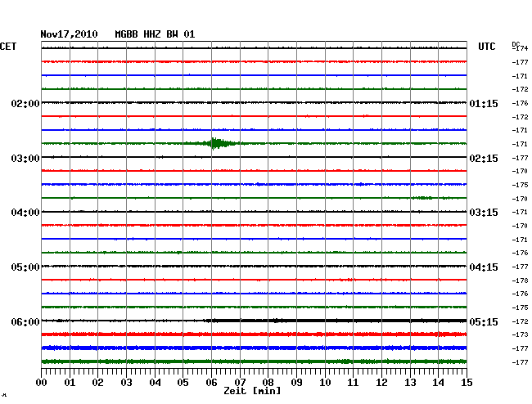The image size is (532, 404).
Task: Click the 04:00 CET time label
Action: pos(25,213)
